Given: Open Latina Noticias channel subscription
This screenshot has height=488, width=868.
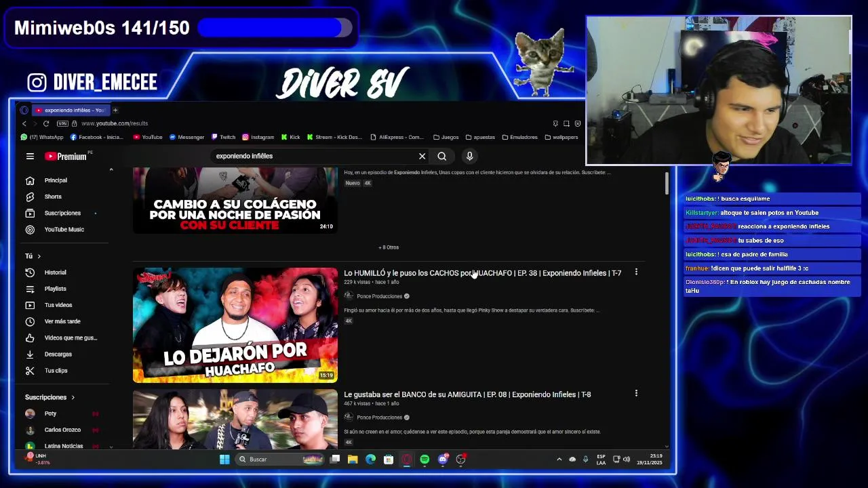Looking at the screenshot, I should click(62, 446).
